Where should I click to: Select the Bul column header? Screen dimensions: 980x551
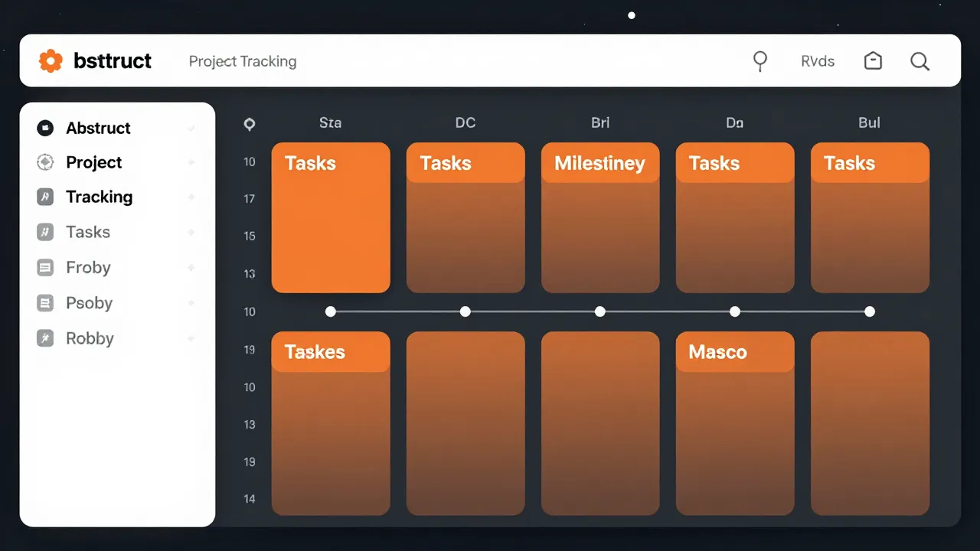pos(869,122)
